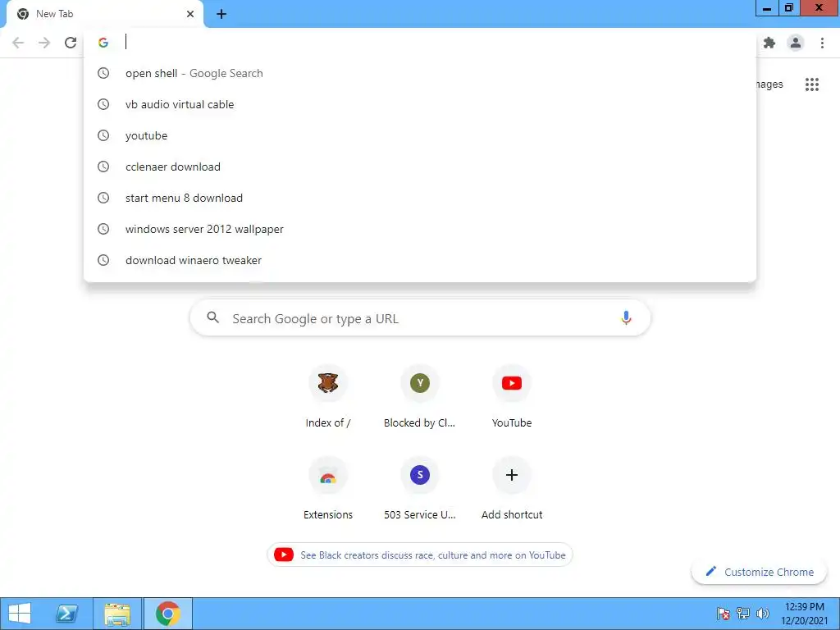The height and width of the screenshot is (630, 840).
Task: Click Customize Chrome
Action: pyautogui.click(x=760, y=572)
